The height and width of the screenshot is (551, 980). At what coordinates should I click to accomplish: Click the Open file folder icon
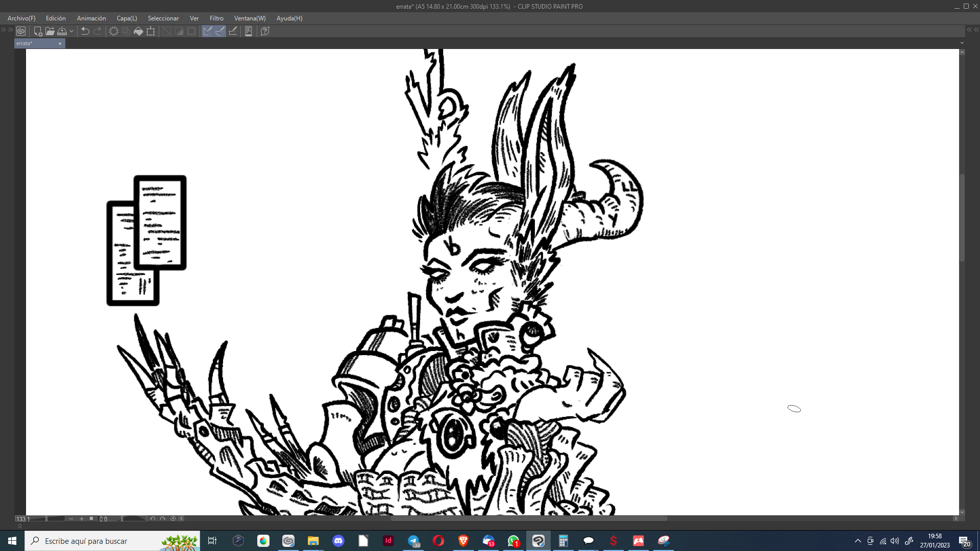click(x=50, y=31)
